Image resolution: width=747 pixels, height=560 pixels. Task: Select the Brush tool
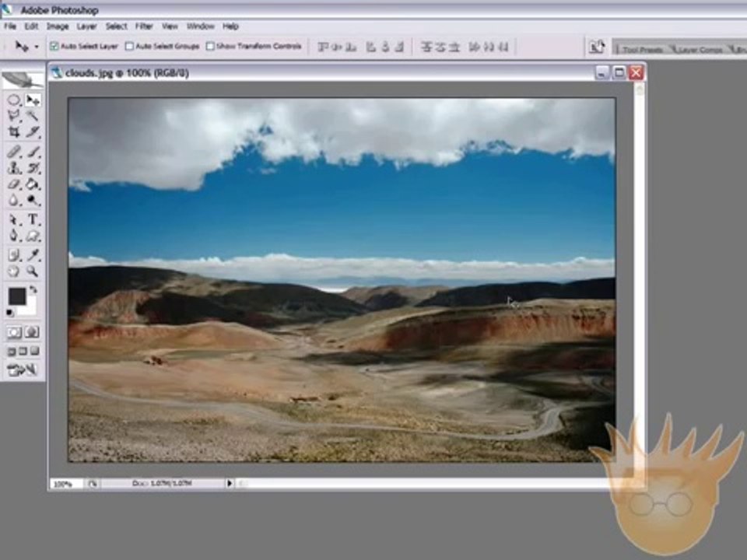click(x=33, y=152)
